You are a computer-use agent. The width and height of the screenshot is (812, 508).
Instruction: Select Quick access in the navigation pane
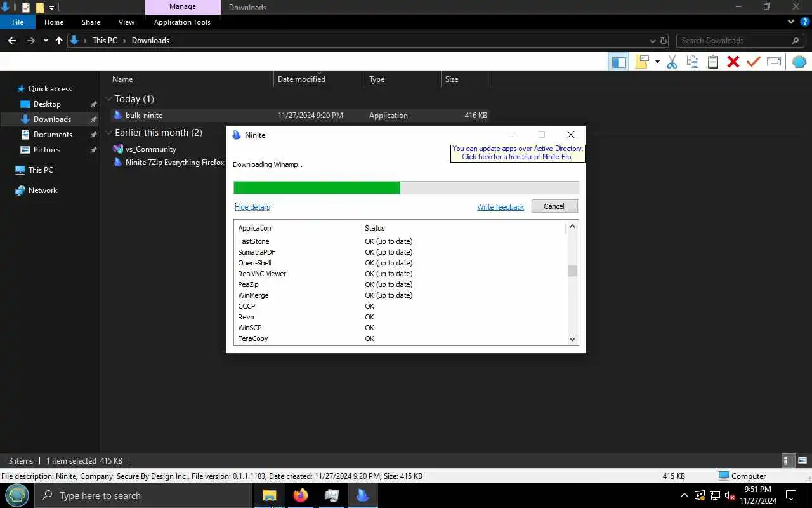click(x=49, y=89)
